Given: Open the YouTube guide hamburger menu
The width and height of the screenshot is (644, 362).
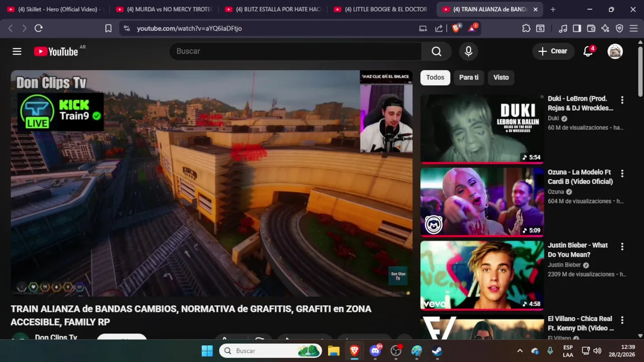Looking at the screenshot, I should pos(17,51).
